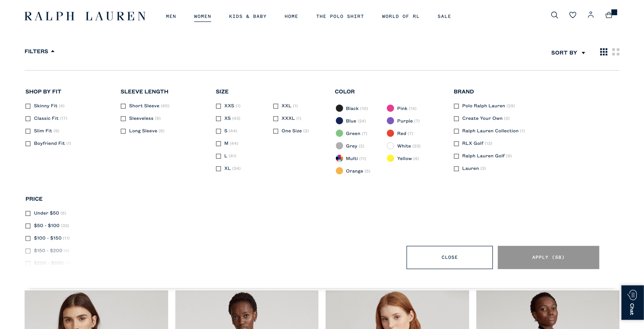644x329 pixels.
Task: Pick the Yellow color swatch
Action: click(x=390, y=158)
